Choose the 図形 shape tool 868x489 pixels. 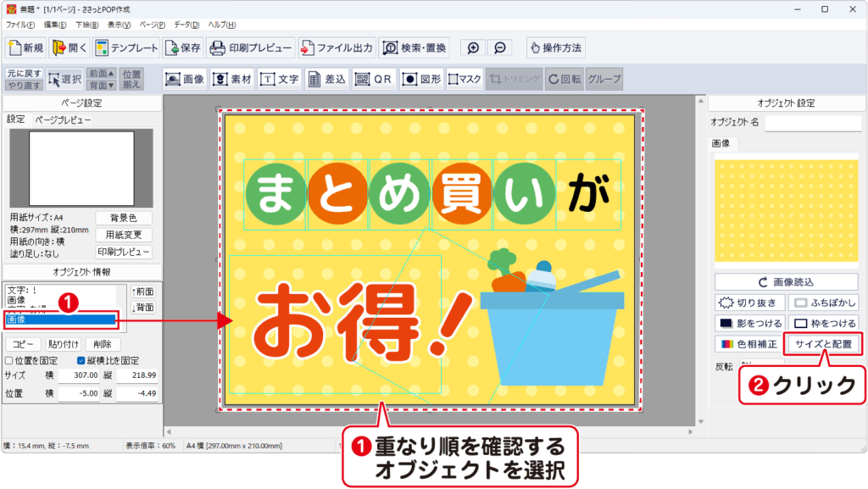pyautogui.click(x=421, y=79)
